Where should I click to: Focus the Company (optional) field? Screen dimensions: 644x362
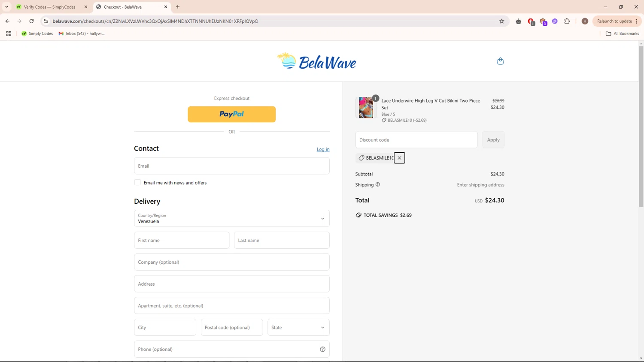232,262
